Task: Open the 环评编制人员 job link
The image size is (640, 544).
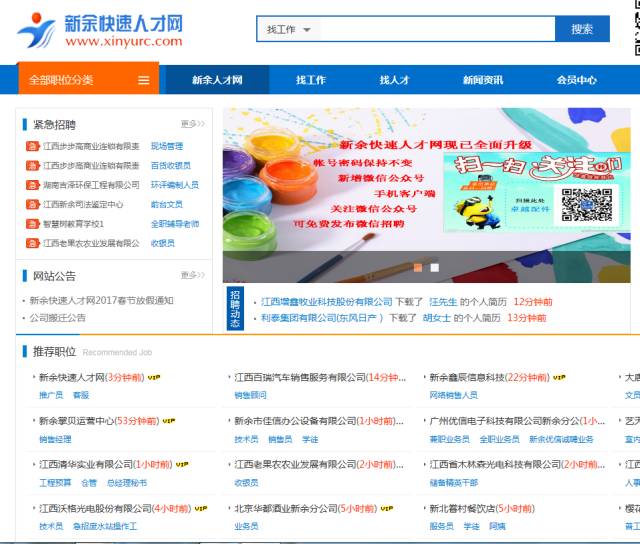Action: [175, 185]
